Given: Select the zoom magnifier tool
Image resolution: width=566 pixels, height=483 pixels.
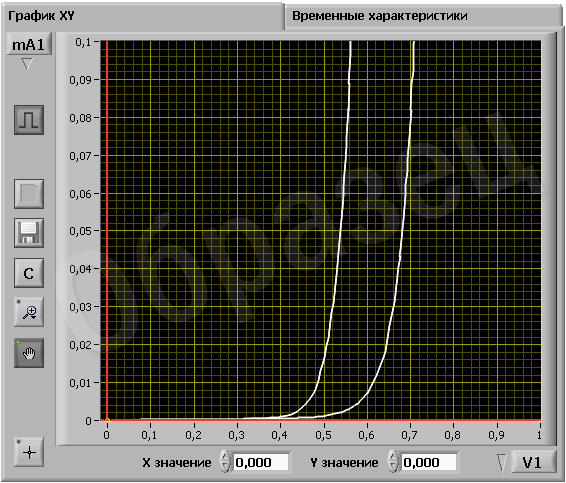Looking at the screenshot, I should (x=29, y=312).
